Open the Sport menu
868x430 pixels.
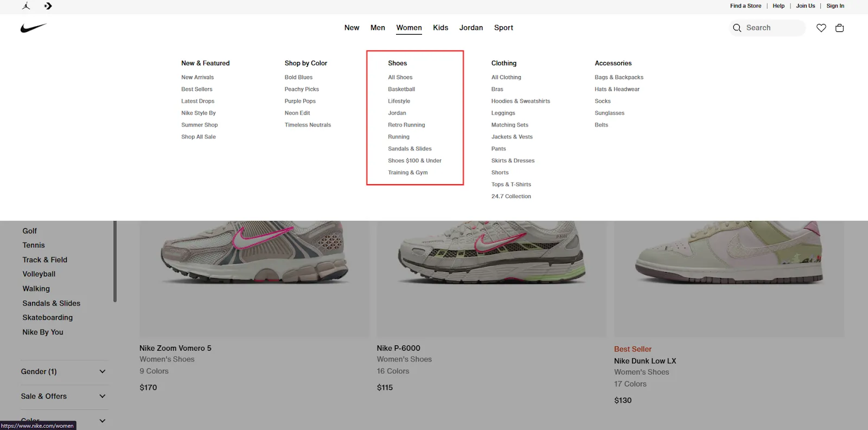(x=503, y=28)
